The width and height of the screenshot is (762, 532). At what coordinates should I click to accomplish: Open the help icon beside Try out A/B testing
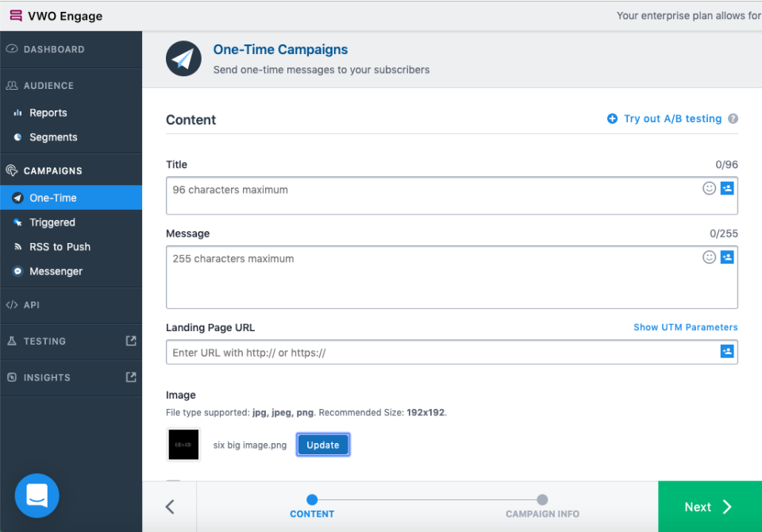[x=731, y=118]
